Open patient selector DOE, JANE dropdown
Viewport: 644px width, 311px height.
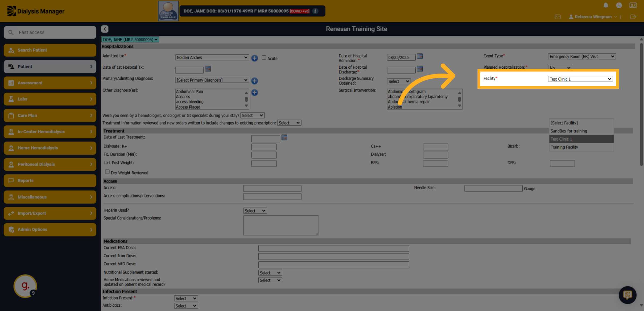(130, 39)
